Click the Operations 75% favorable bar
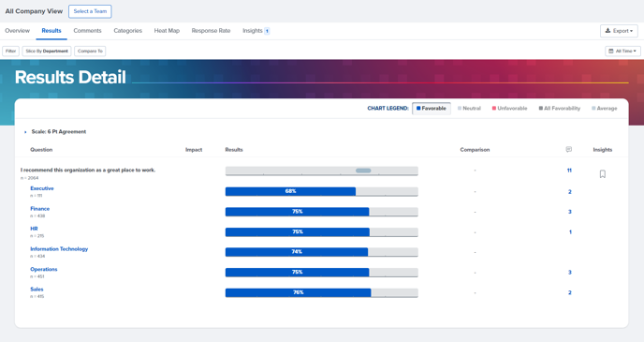Image resolution: width=644 pixels, height=342 pixels. click(x=298, y=272)
